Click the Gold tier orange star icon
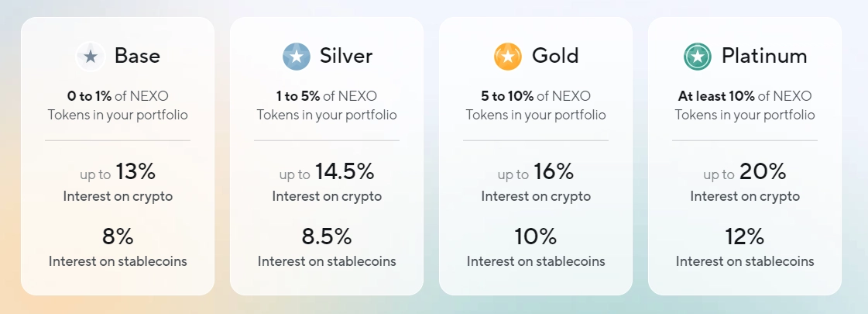Image resolution: width=868 pixels, height=314 pixels. [x=508, y=57]
